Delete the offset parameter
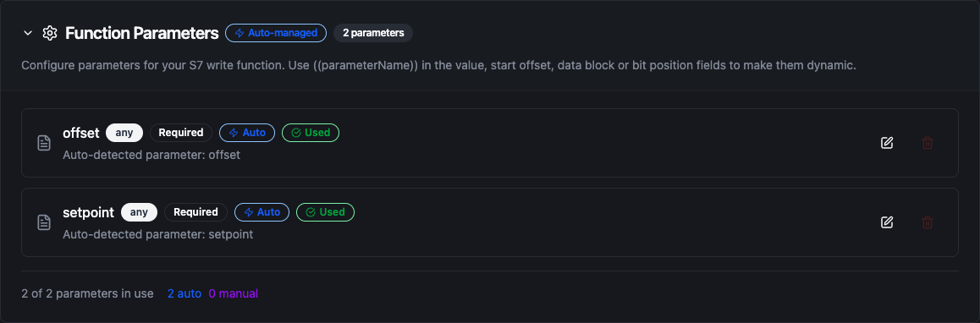The width and height of the screenshot is (980, 323). pyautogui.click(x=928, y=142)
